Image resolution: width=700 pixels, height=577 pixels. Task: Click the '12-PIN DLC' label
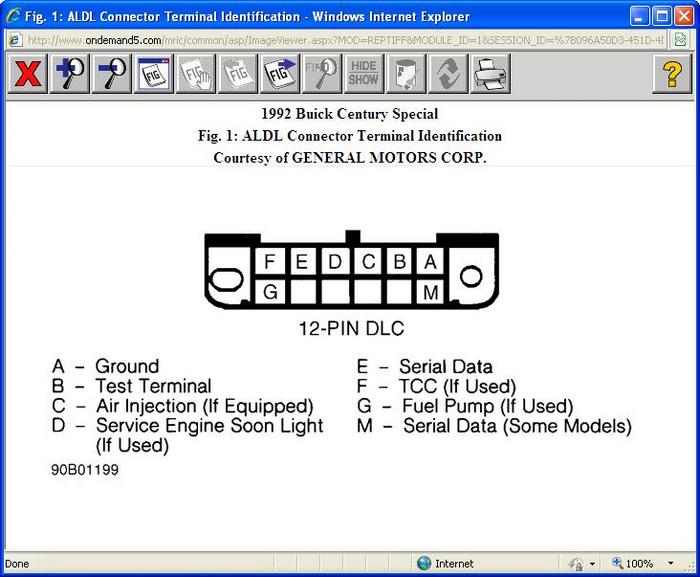(x=351, y=328)
